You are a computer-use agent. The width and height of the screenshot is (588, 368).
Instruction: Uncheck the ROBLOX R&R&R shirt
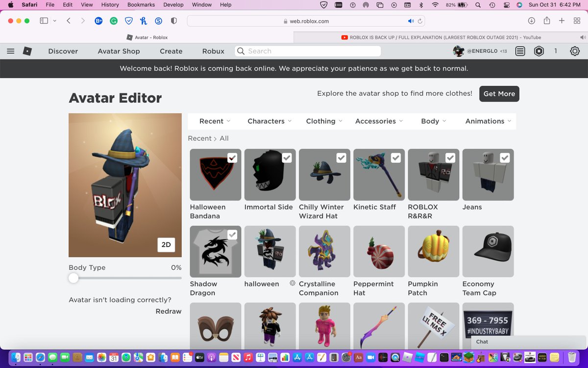450,158
